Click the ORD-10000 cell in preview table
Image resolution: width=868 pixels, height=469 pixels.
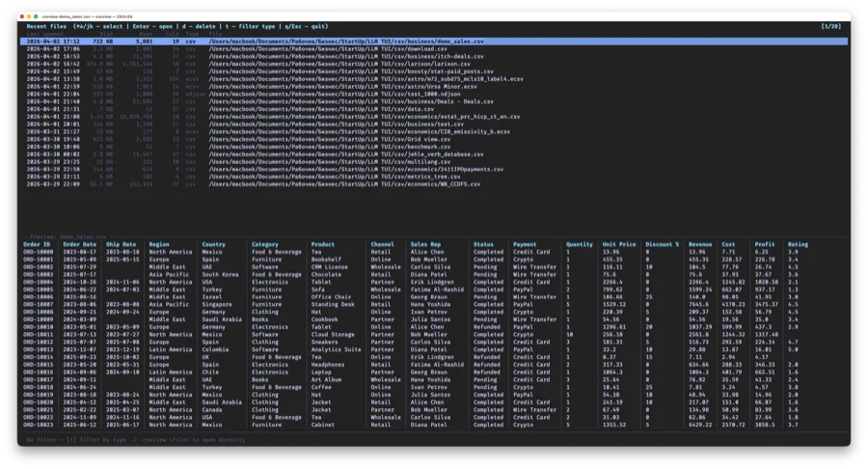[39, 251]
